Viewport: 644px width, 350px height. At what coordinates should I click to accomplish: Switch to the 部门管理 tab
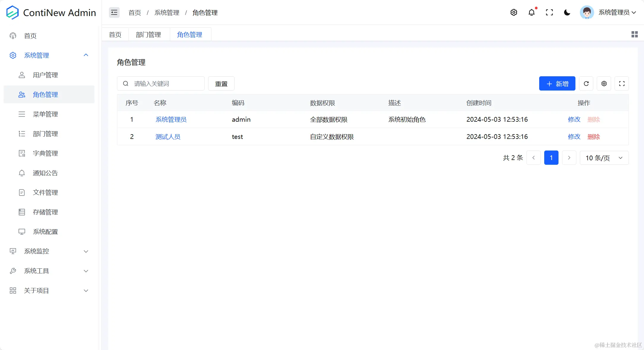148,34
